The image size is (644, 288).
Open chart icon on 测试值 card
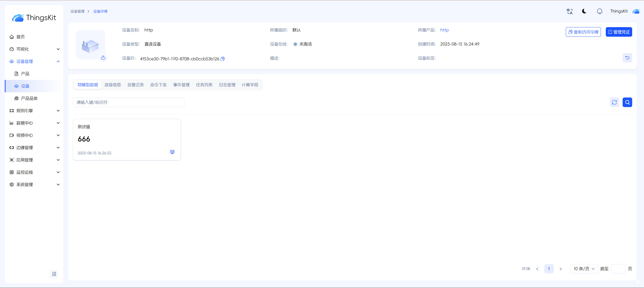tap(172, 152)
